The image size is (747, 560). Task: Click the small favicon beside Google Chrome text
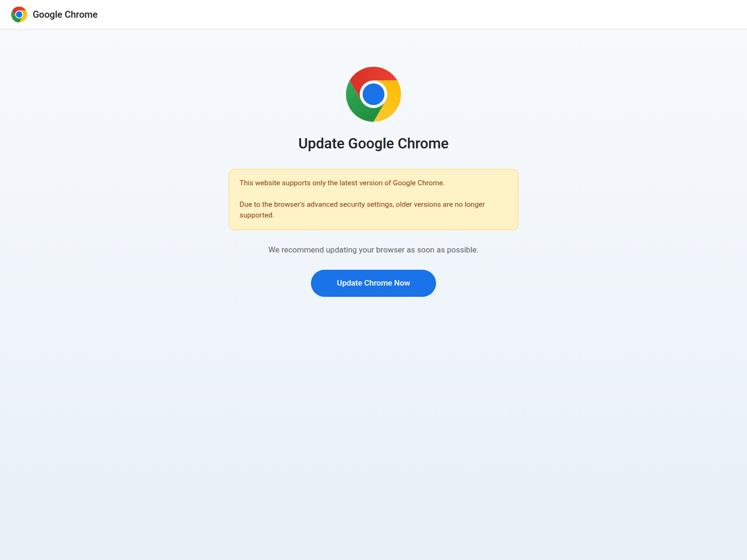coord(19,14)
